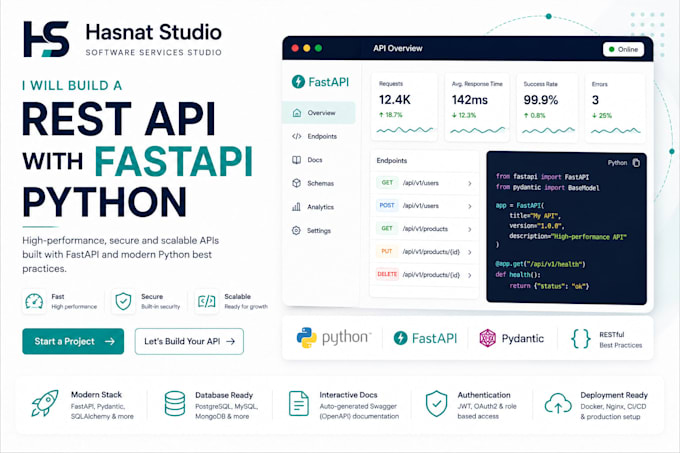The image size is (680, 453).
Task: Expand the DELETE /api/v1/products/{id} chevron
Action: 470,275
